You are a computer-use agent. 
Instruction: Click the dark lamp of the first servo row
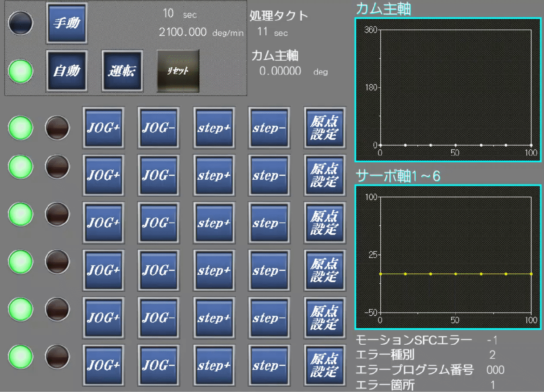(58, 128)
